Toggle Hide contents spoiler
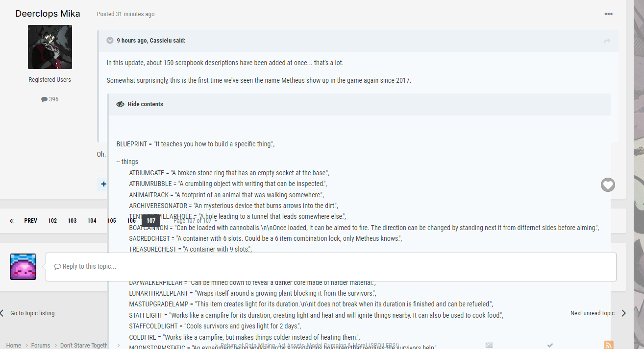The width and height of the screenshot is (644, 349). point(140,104)
